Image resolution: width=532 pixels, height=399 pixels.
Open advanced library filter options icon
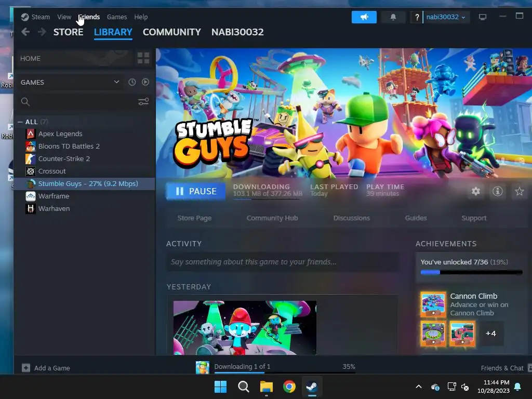(x=143, y=101)
